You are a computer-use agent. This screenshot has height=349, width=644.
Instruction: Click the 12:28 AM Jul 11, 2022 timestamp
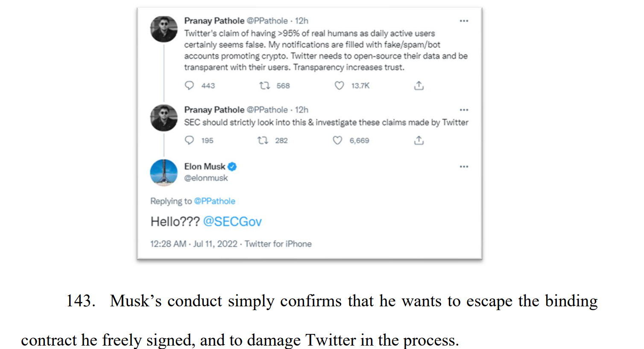[193, 244]
